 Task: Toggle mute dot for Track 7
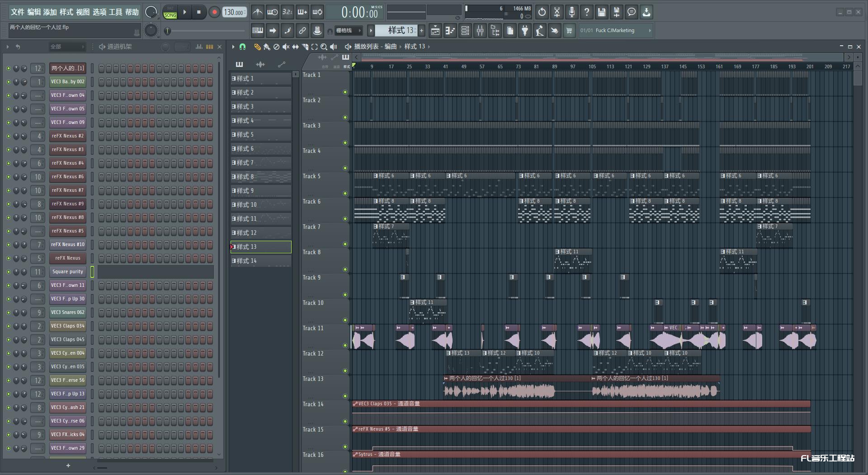tap(345, 244)
